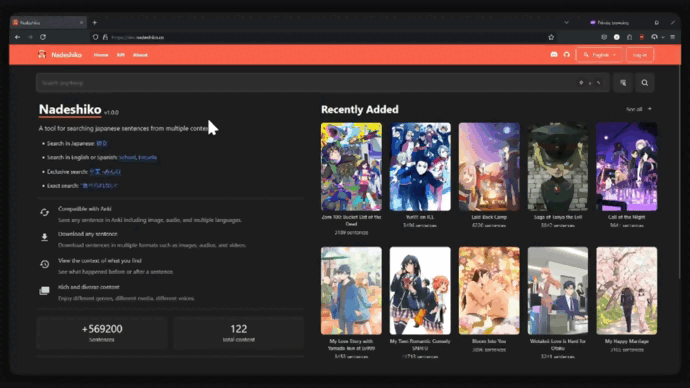This screenshot has width=690, height=388.
Task: Open the My Teen Romantic Comedy SNAFU cover
Action: coord(420,291)
